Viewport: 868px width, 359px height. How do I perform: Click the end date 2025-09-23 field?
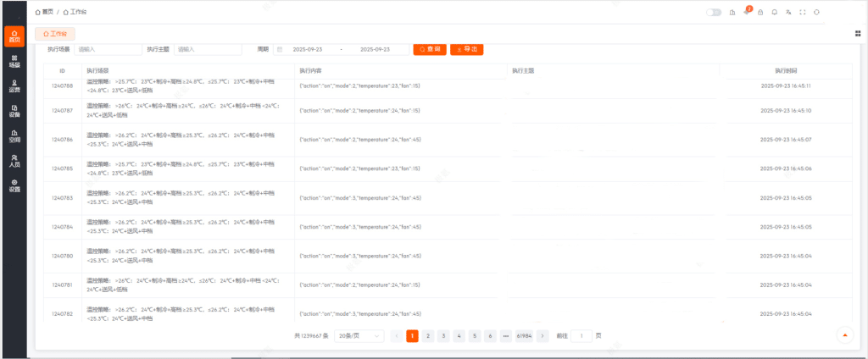tap(375, 49)
